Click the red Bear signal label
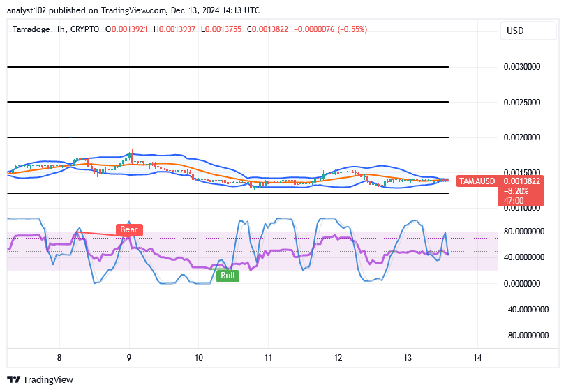The image size is (566, 392). click(x=129, y=229)
